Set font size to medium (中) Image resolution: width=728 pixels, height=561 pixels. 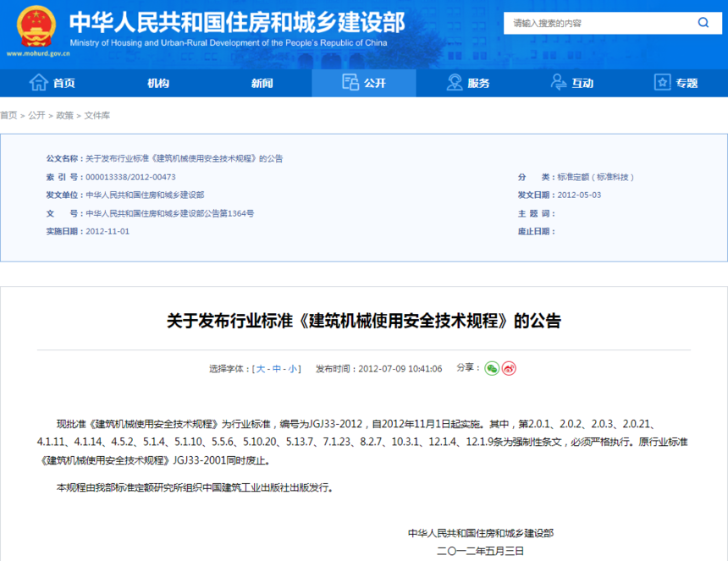(x=277, y=369)
